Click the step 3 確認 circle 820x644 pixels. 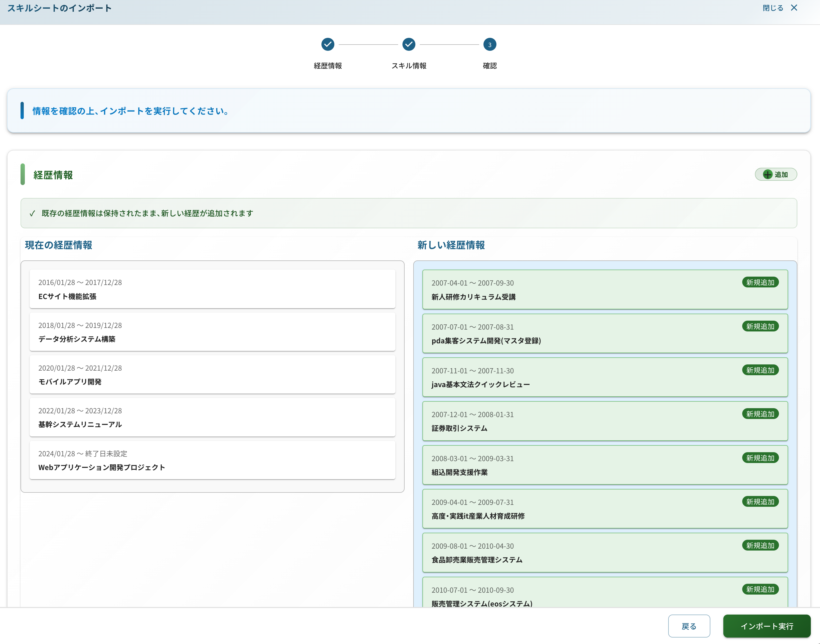(489, 45)
